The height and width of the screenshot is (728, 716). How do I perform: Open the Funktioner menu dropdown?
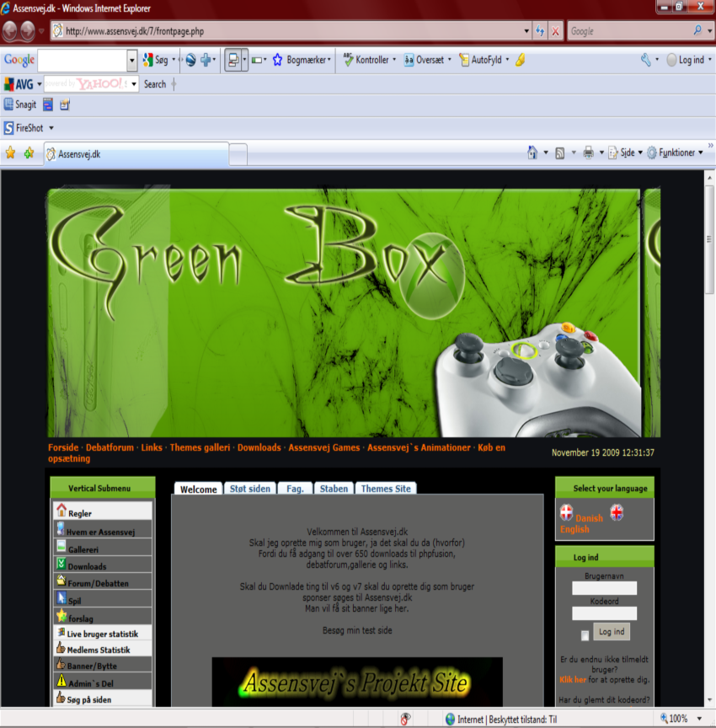pos(701,153)
